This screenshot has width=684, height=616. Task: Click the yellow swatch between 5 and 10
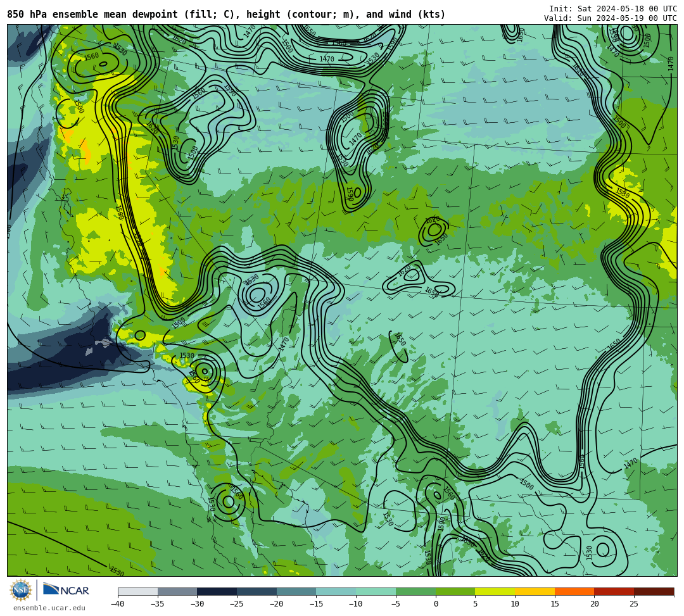click(495, 591)
